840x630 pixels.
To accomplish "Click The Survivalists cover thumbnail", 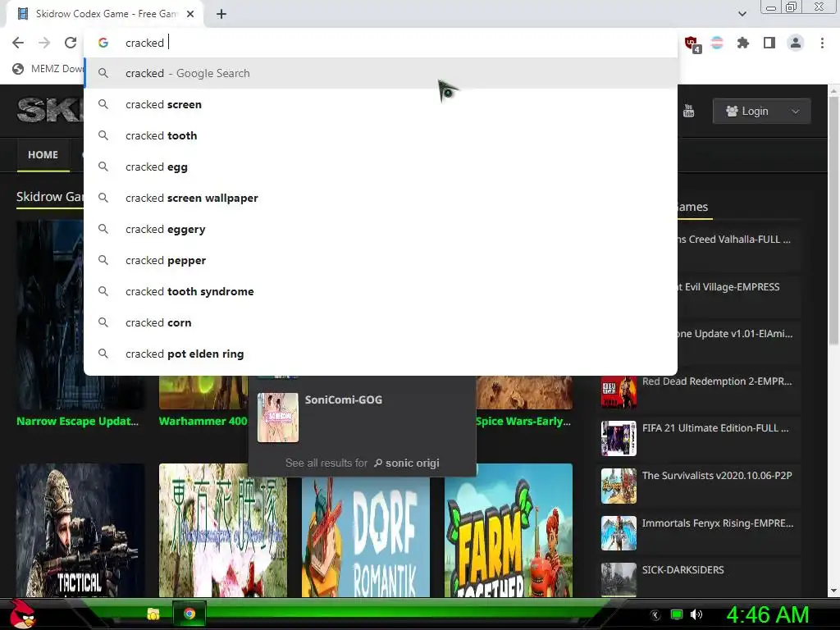I will click(619, 486).
